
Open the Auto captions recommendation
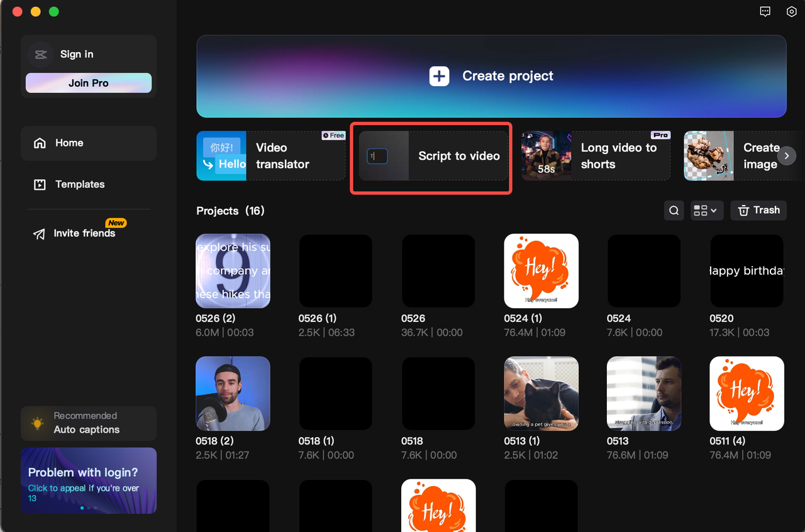(x=88, y=423)
